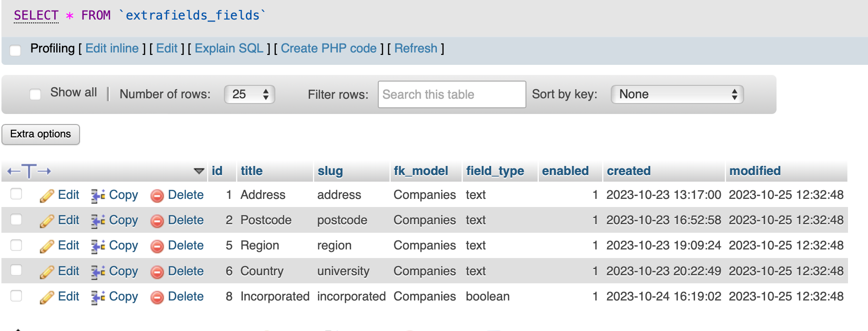Click red Delete icon for Region row
The height and width of the screenshot is (331, 868).
[157, 246]
